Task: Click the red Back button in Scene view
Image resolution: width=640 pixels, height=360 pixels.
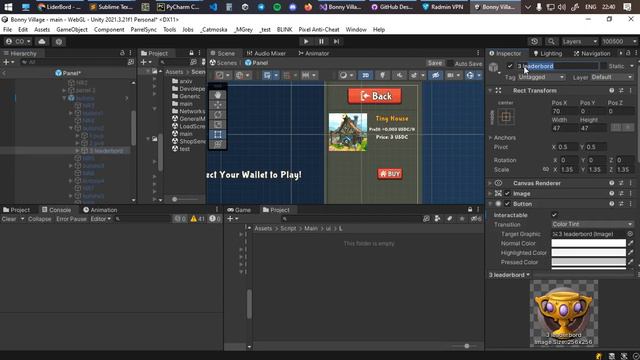Action: [374, 96]
